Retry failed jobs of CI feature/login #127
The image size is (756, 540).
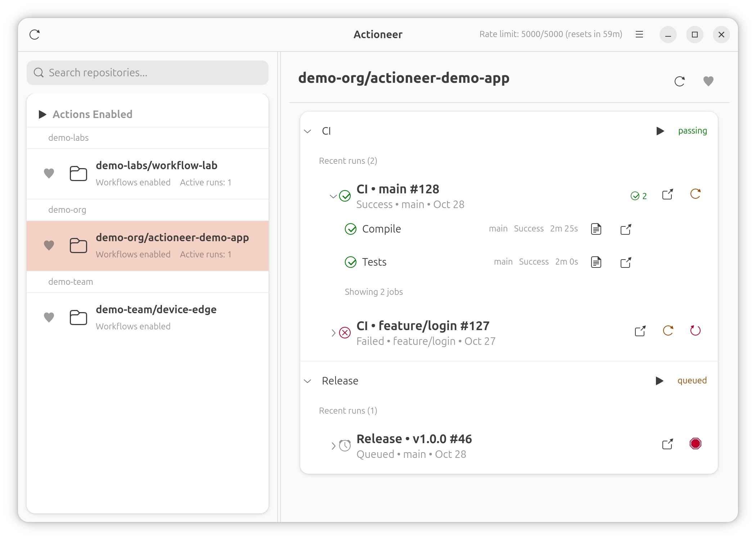(x=696, y=331)
